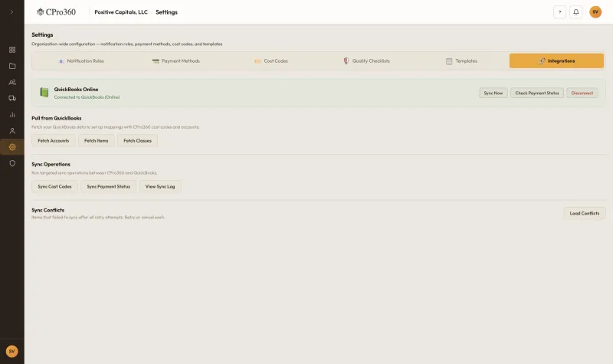Click the Settings breadcrumb in header
Viewport: 613px width, 364px height.
tap(166, 12)
